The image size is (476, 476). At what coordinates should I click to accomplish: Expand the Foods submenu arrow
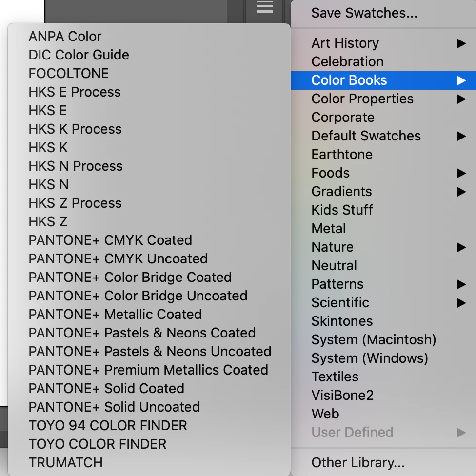click(x=461, y=173)
